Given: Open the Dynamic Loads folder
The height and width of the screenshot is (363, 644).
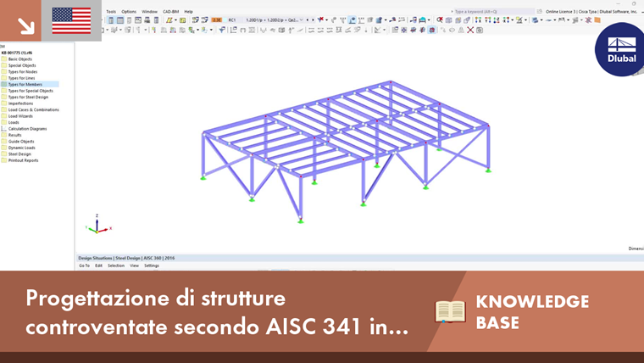Looking at the screenshot, I should pyautogui.click(x=21, y=148).
